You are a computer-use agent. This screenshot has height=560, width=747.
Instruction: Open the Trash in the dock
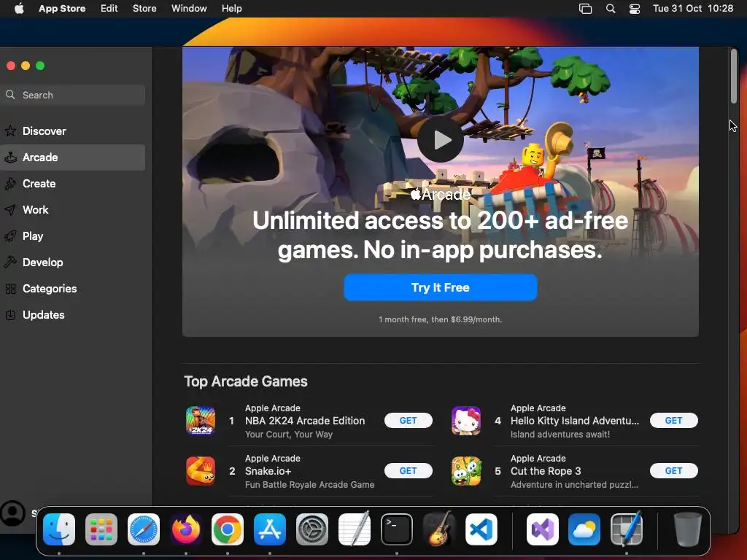(687, 529)
